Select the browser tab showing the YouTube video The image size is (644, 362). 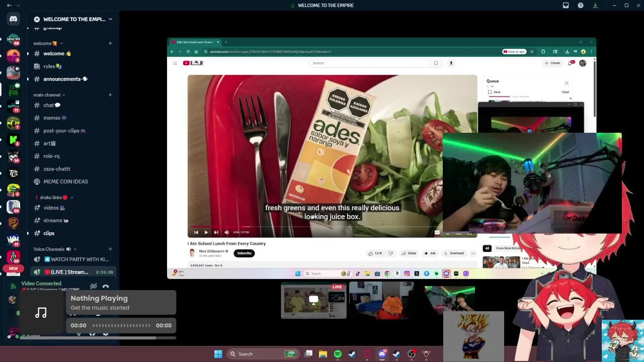[x=194, y=42]
